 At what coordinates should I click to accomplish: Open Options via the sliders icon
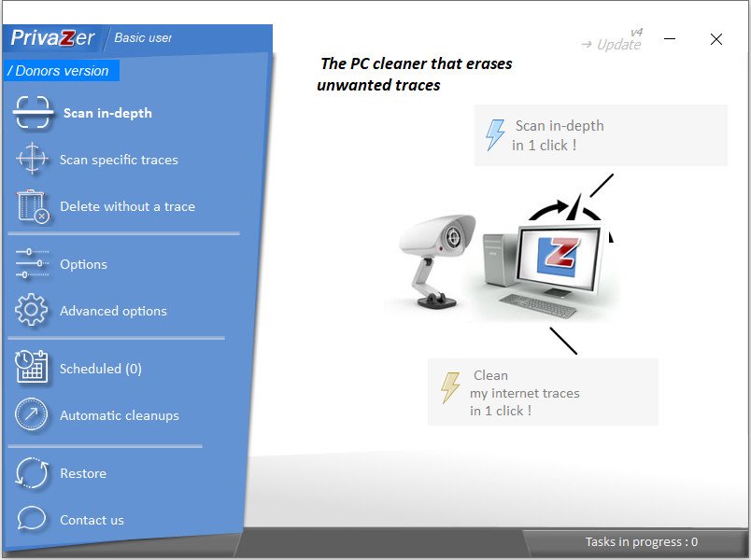click(32, 263)
